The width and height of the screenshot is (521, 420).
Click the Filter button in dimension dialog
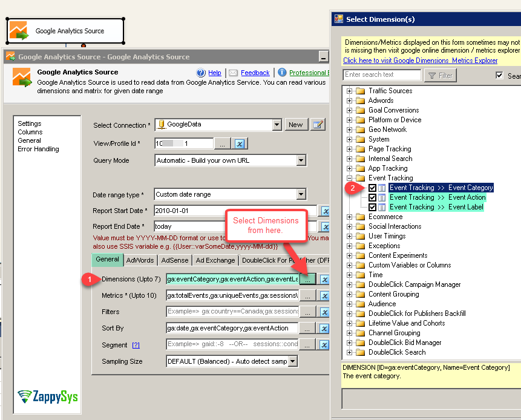(x=441, y=76)
